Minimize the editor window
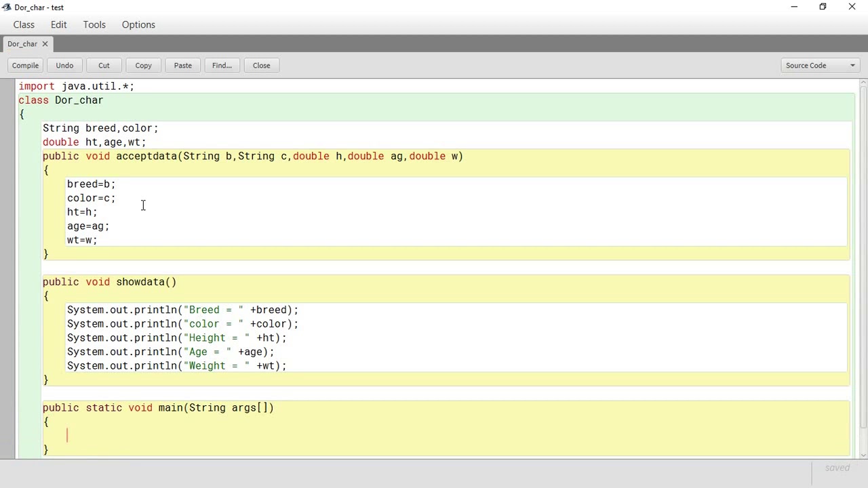Screen dimensions: 868x488 tap(794, 7)
